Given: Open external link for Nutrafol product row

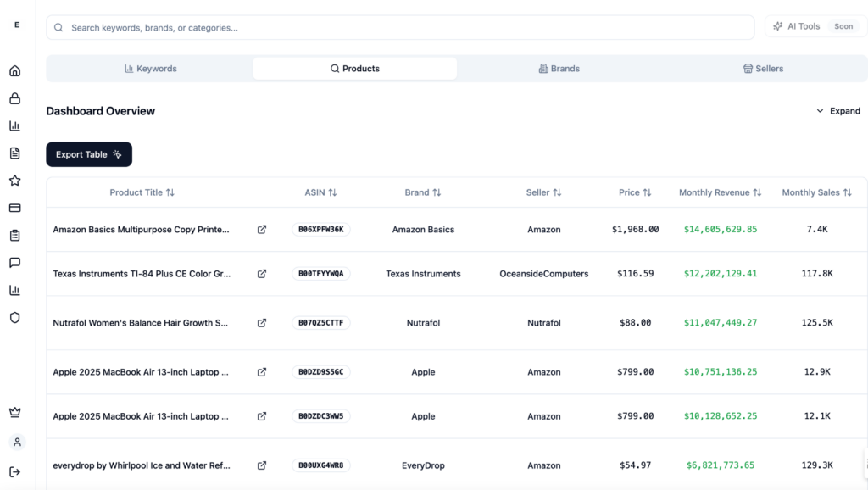Looking at the screenshot, I should pos(262,323).
